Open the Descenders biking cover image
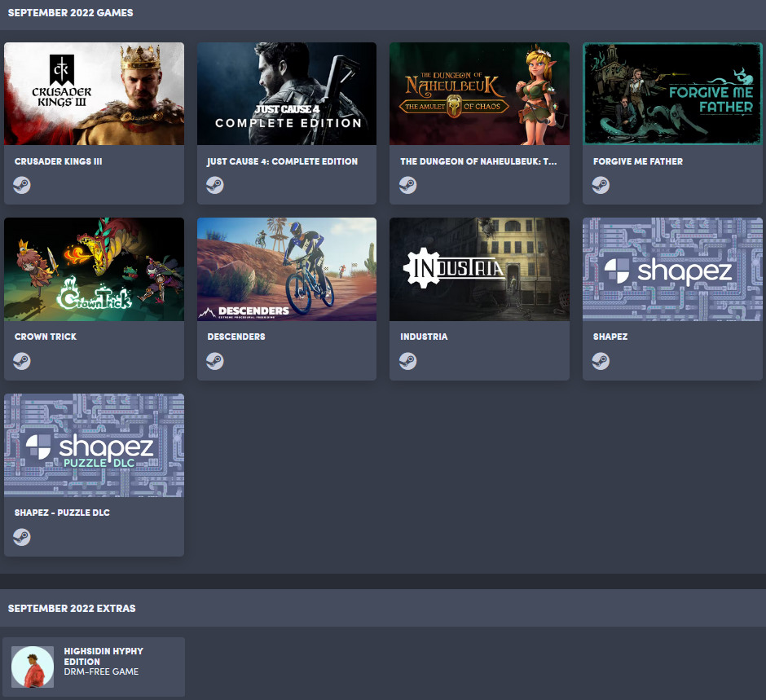This screenshot has width=766, height=700. tap(287, 269)
